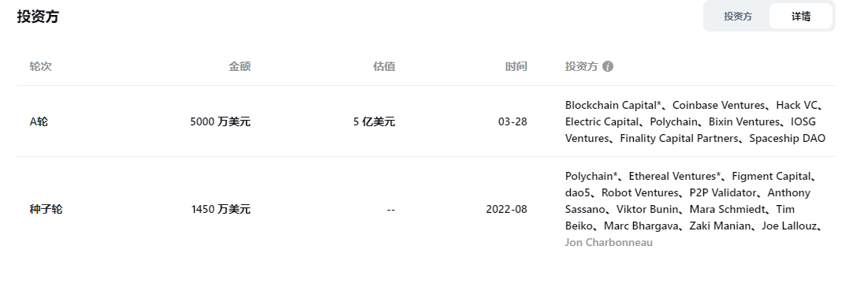Open the dao5 investor link

tap(578, 193)
